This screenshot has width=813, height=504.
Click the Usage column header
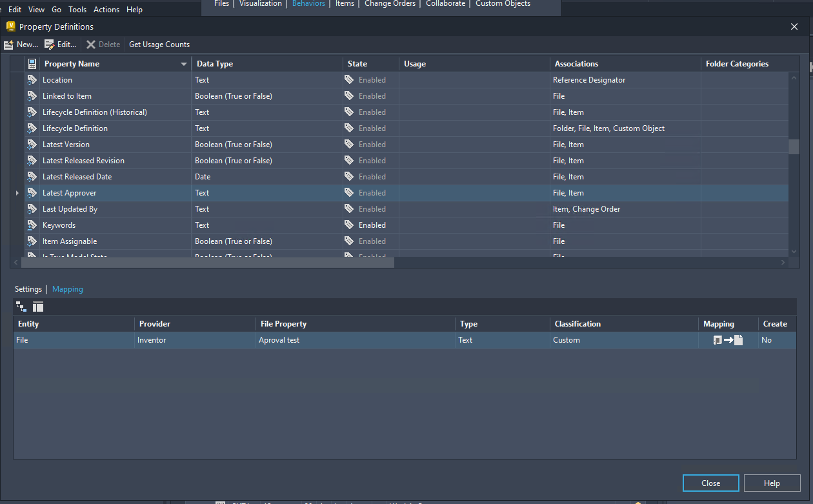click(474, 64)
